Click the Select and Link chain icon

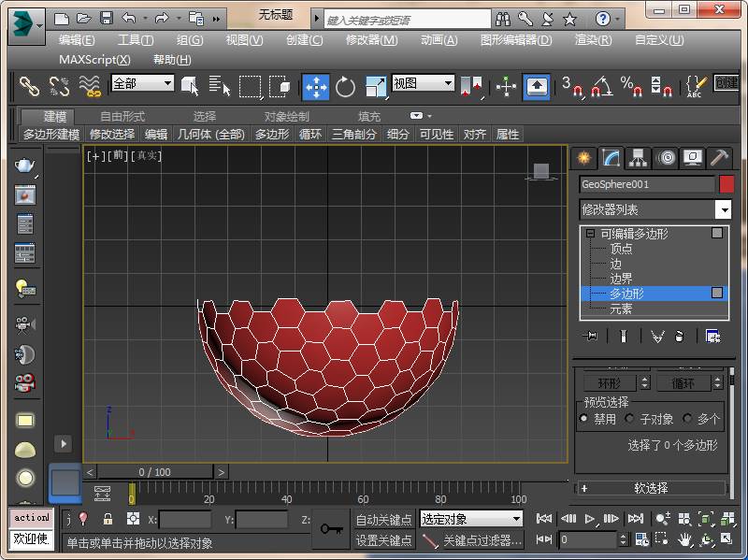(x=29, y=87)
